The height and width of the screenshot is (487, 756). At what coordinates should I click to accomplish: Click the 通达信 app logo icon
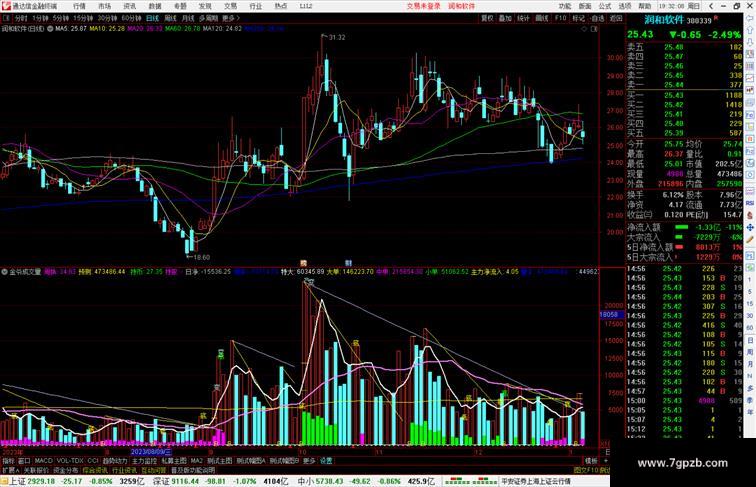[6, 6]
